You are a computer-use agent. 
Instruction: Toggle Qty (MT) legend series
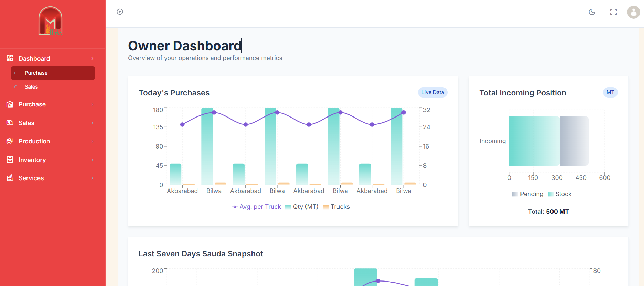pos(302,207)
